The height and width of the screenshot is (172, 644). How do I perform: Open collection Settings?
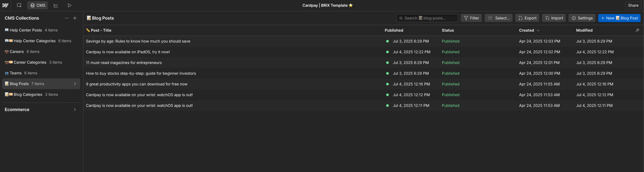click(582, 18)
